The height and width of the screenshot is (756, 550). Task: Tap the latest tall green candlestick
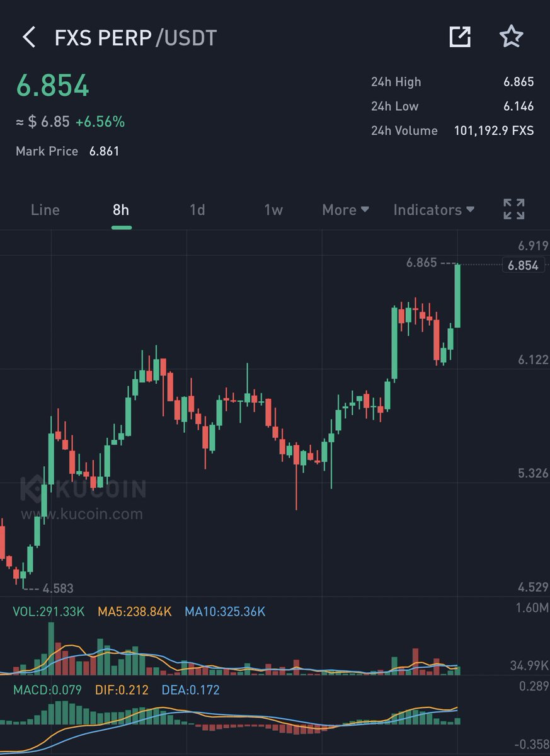[457, 296]
